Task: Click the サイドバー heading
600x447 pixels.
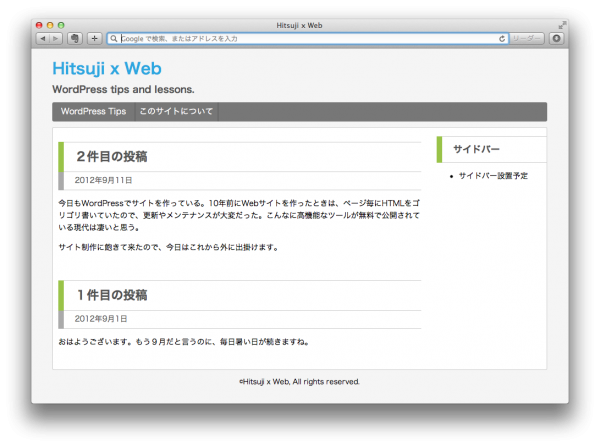Action: tap(476, 149)
